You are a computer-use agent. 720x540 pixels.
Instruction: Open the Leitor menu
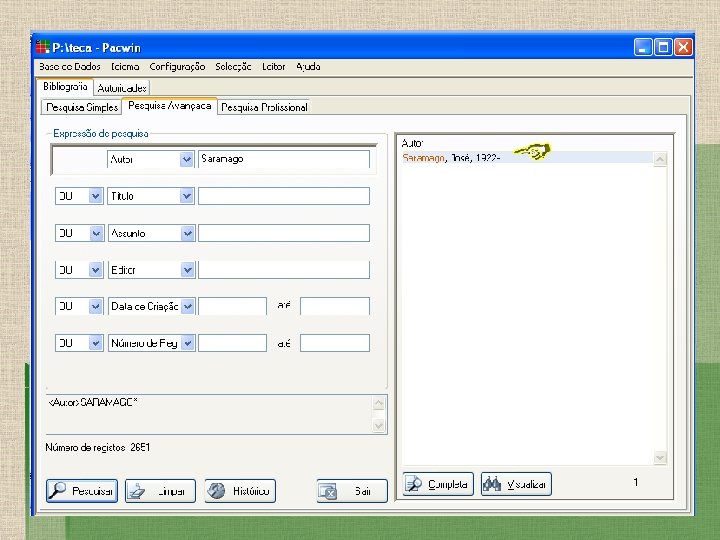[x=274, y=67]
